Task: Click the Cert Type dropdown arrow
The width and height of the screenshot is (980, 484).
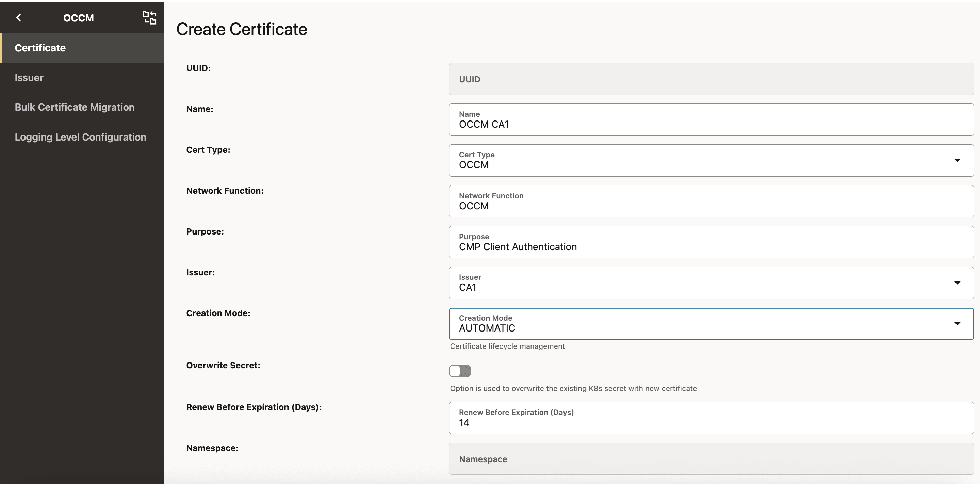Action: click(x=958, y=160)
